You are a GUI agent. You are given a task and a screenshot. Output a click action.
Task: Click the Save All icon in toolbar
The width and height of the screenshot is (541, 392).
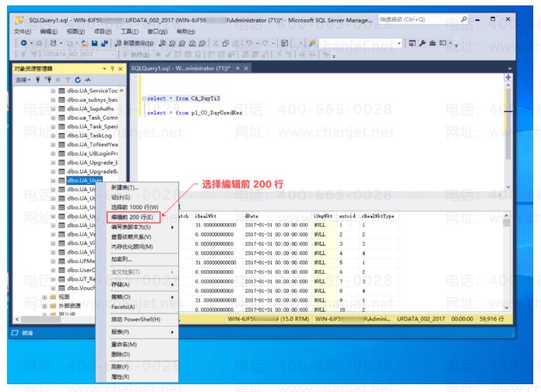point(104,43)
